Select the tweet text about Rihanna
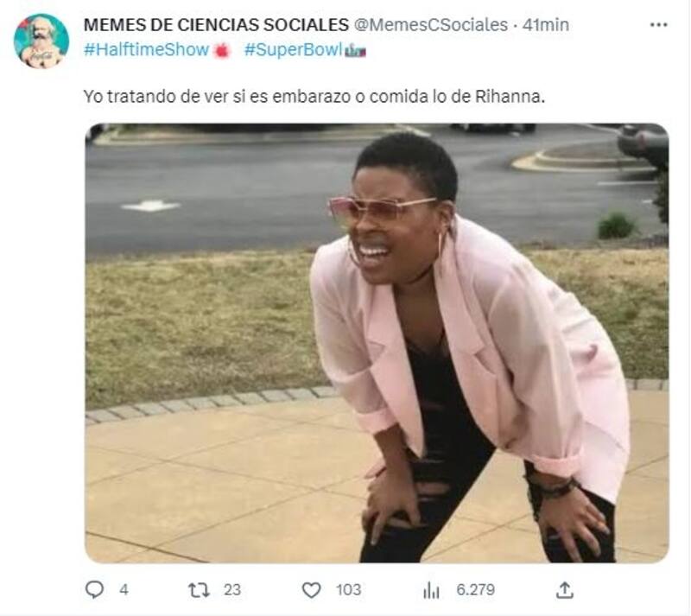 314,96
